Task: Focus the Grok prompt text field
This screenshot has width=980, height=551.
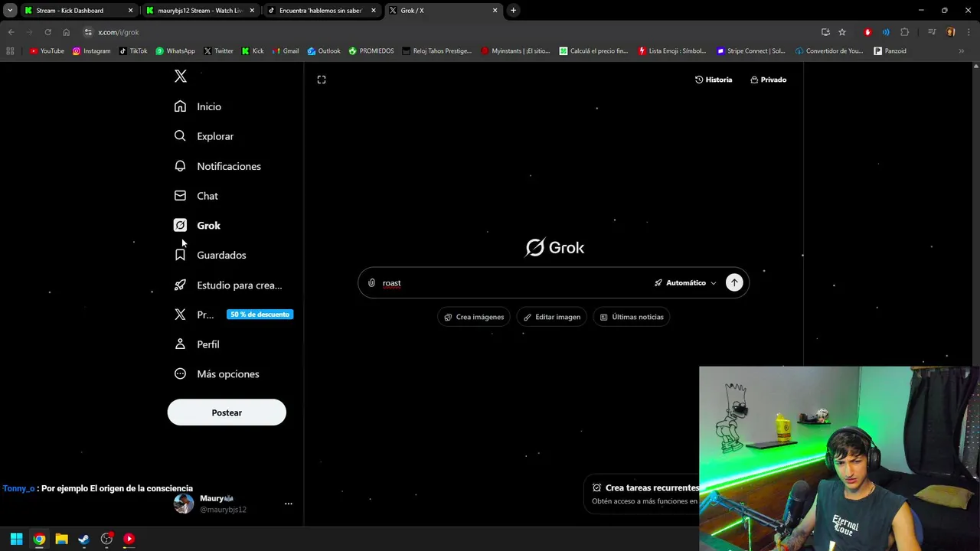Action: (x=513, y=283)
